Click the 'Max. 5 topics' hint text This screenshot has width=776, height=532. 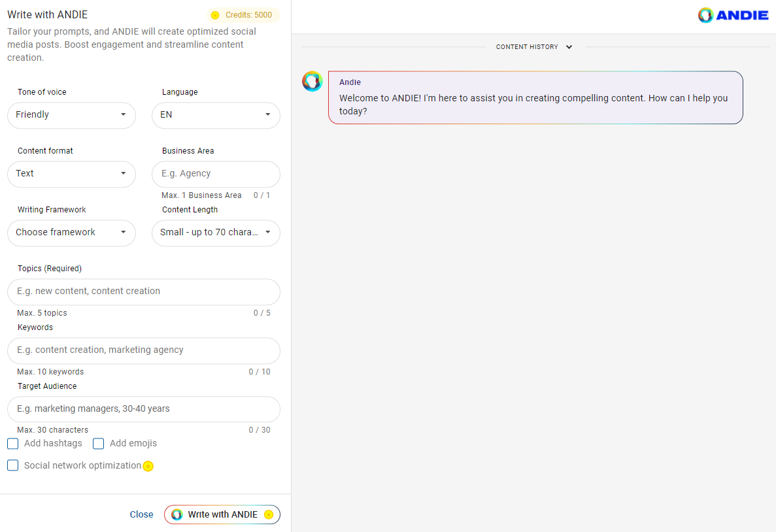click(x=42, y=313)
